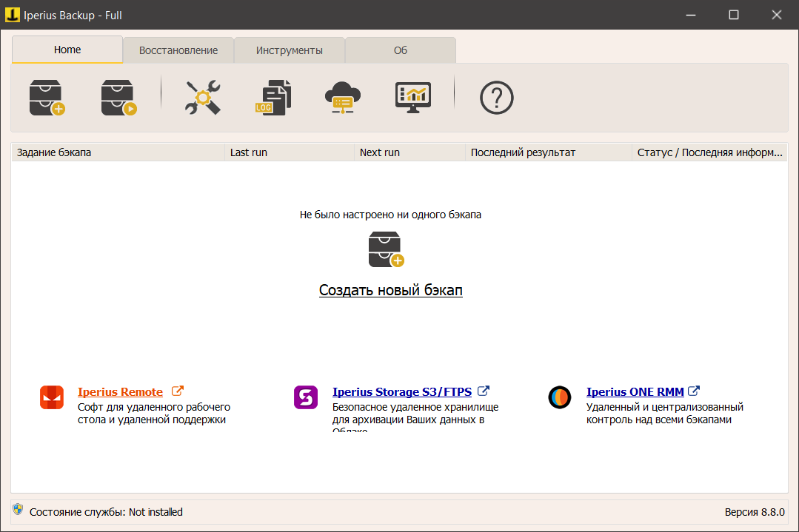Click the center backup box icon
799x532 pixels.
tap(386, 249)
